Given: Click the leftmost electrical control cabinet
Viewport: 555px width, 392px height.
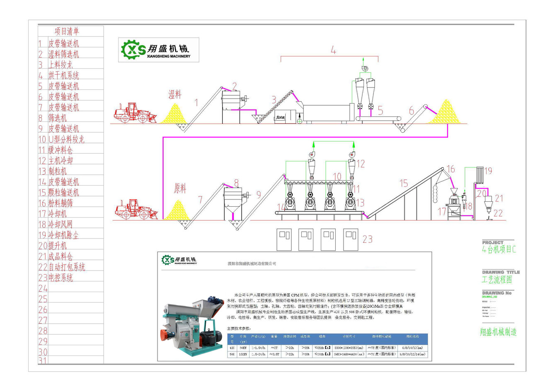Looking at the screenshot, I should tap(284, 239).
